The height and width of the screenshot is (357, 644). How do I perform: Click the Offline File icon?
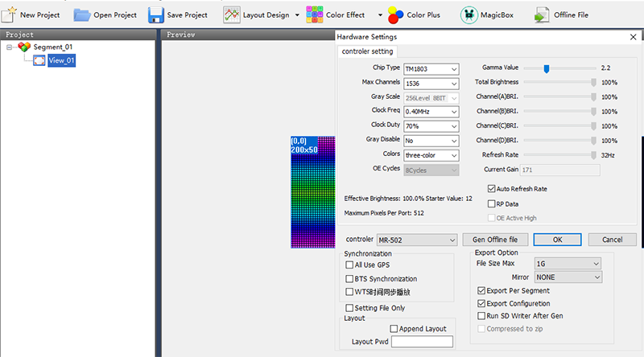click(x=542, y=15)
